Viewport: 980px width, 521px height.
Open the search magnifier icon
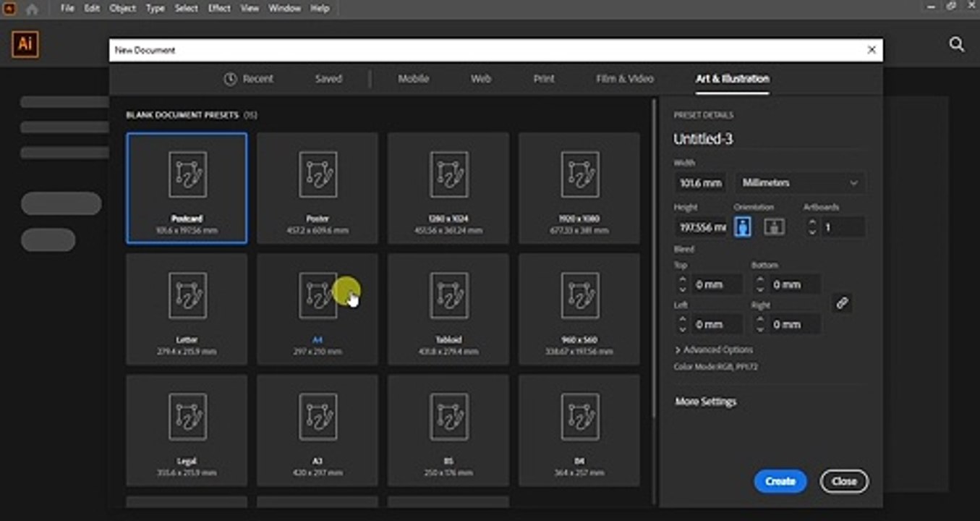click(956, 45)
